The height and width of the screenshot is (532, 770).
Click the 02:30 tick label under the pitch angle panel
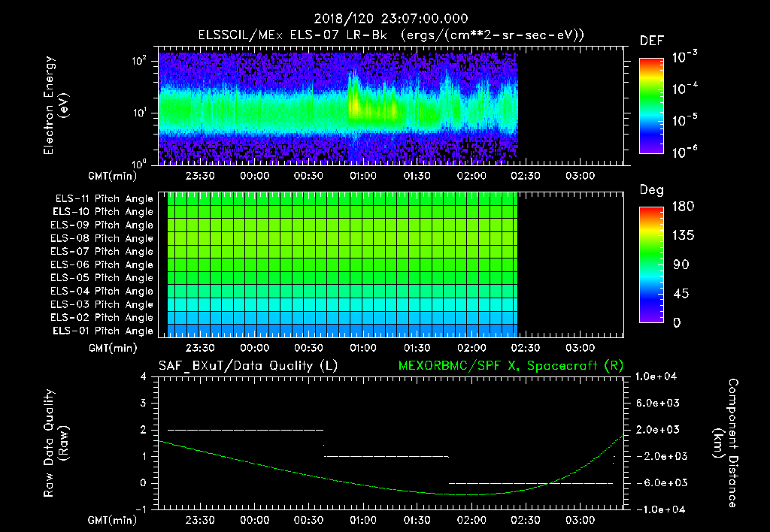526,349
